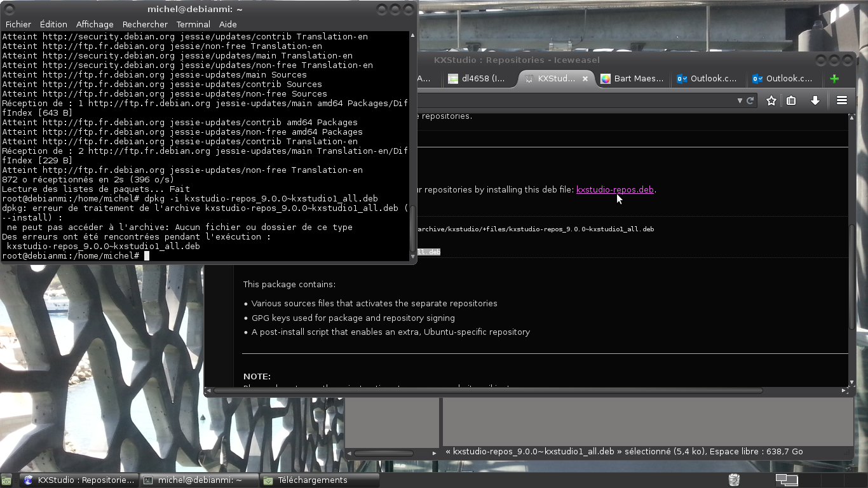Open the Rechercher menu in the terminal

(146, 24)
